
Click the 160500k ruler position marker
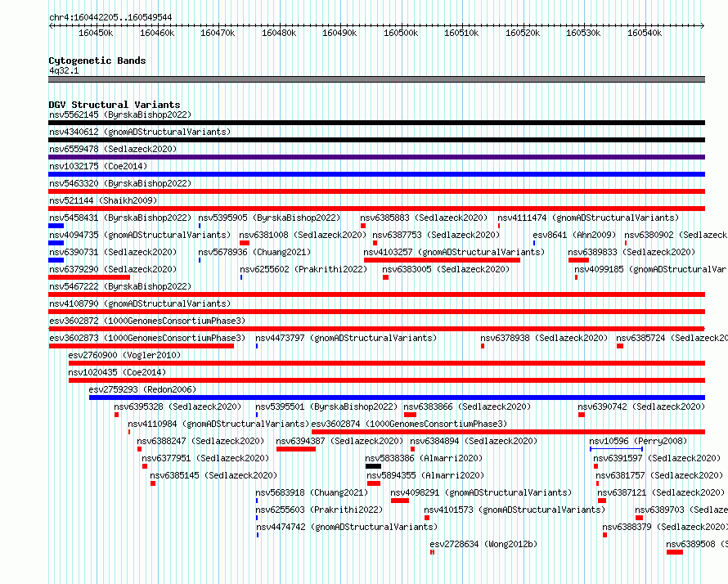point(401,33)
